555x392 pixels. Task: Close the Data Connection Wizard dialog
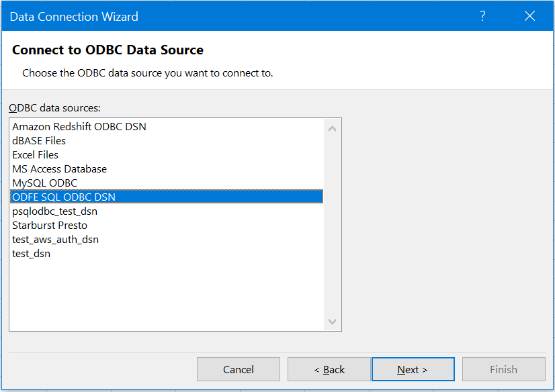pyautogui.click(x=529, y=16)
